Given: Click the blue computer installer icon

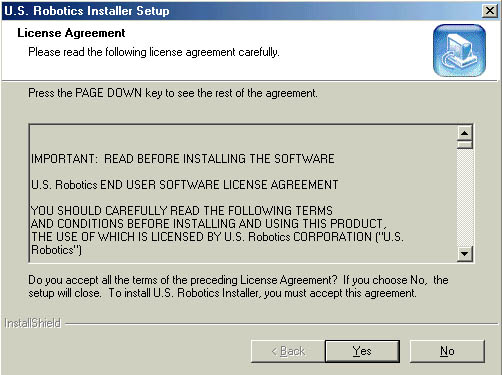Looking at the screenshot, I should pyautogui.click(x=459, y=50).
